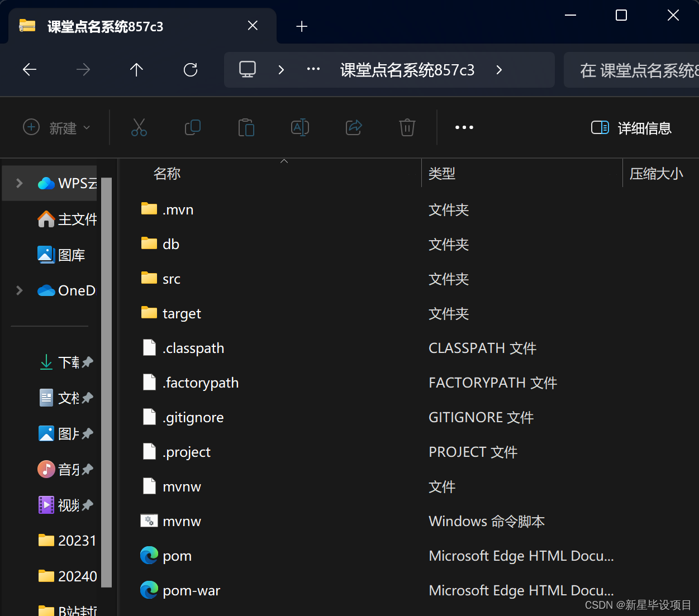Sort files by clicking the 名称 column header
The width and height of the screenshot is (699, 616).
coord(167,173)
